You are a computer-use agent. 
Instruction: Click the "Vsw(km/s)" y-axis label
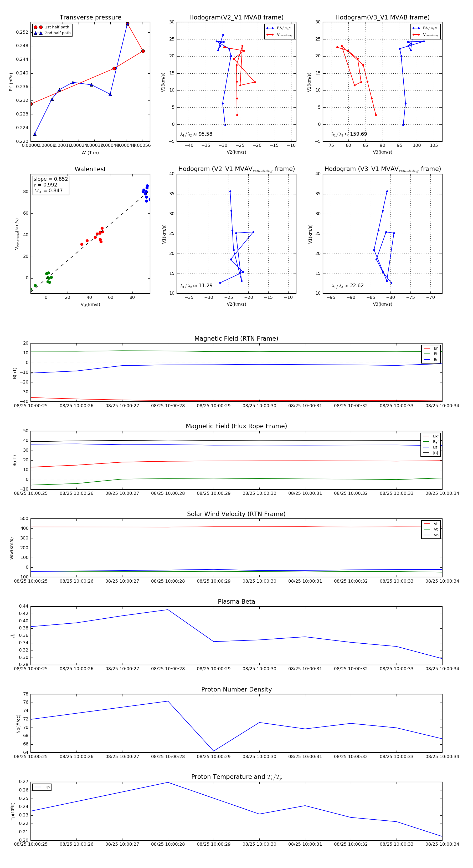(12, 548)
